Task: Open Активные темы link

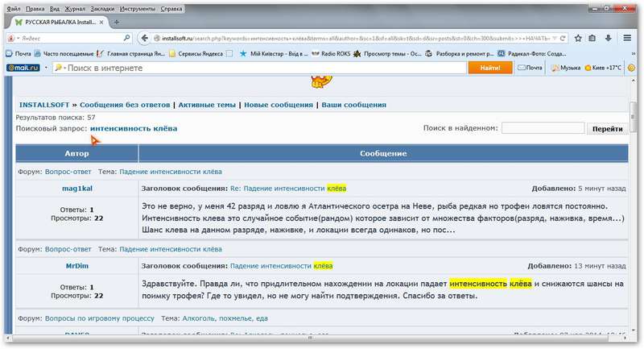Action: 207,105
